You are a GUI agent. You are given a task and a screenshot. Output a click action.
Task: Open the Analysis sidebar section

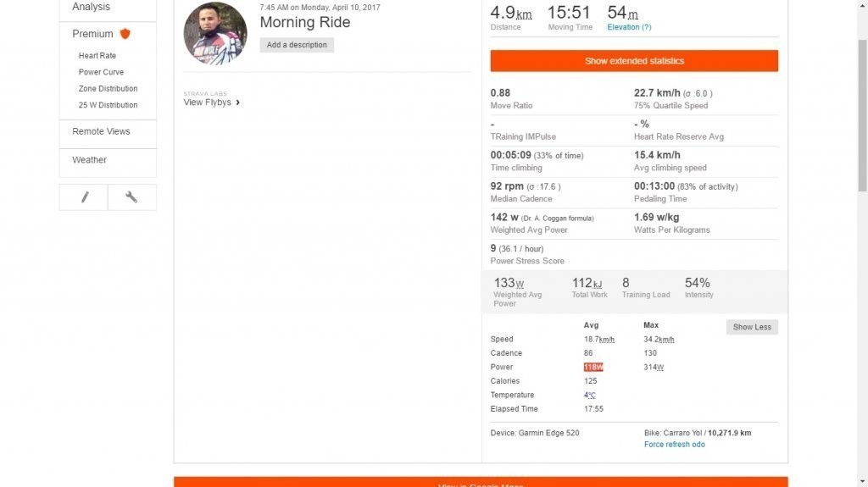91,7
